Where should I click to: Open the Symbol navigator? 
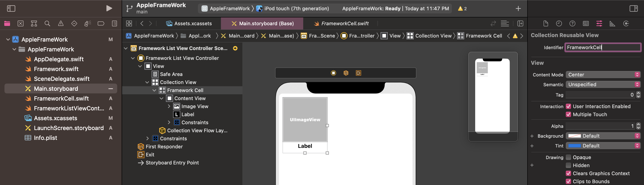tap(34, 24)
